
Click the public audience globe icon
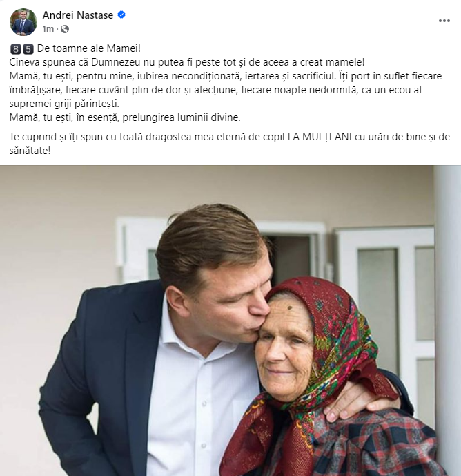[x=65, y=29]
